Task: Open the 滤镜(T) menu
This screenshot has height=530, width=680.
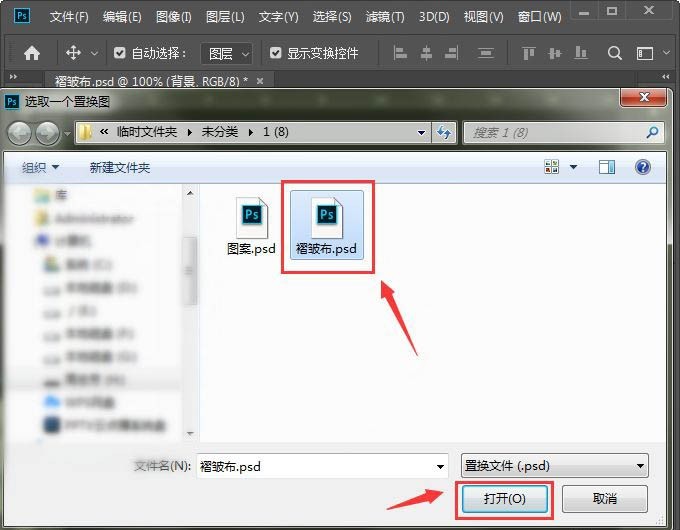Action: click(x=385, y=16)
